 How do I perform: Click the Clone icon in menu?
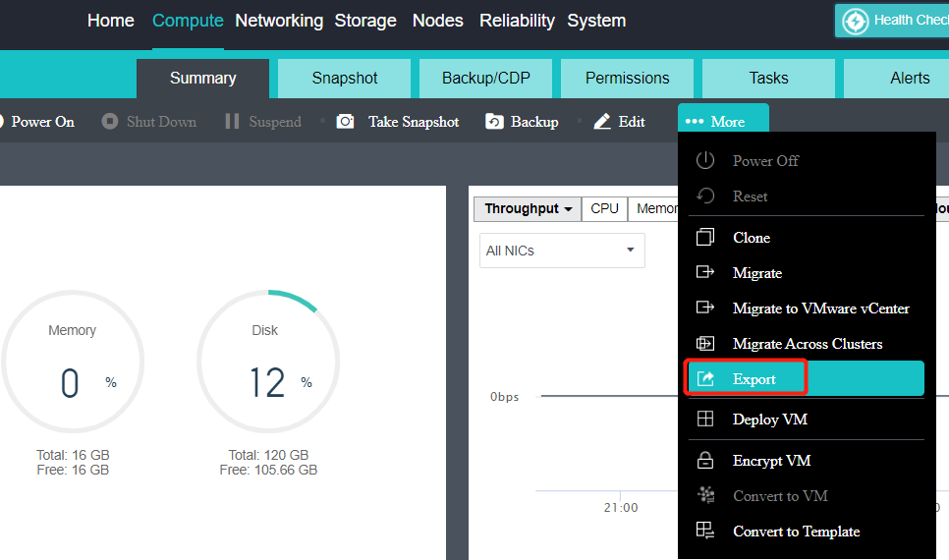tap(705, 238)
